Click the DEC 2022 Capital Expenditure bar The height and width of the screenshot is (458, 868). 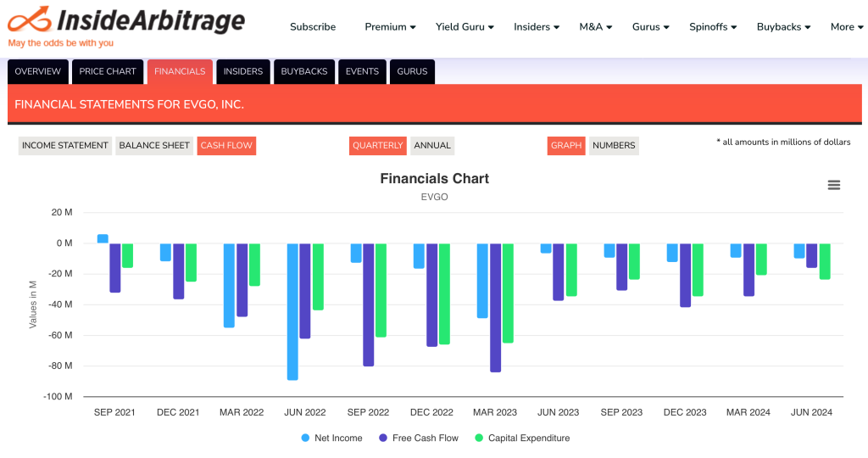[444, 294]
